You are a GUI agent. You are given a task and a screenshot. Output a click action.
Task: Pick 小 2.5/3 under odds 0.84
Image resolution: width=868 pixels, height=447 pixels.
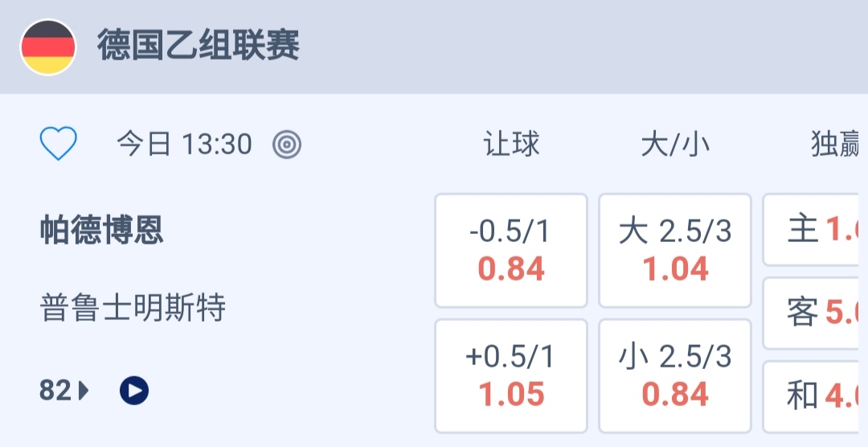(675, 376)
